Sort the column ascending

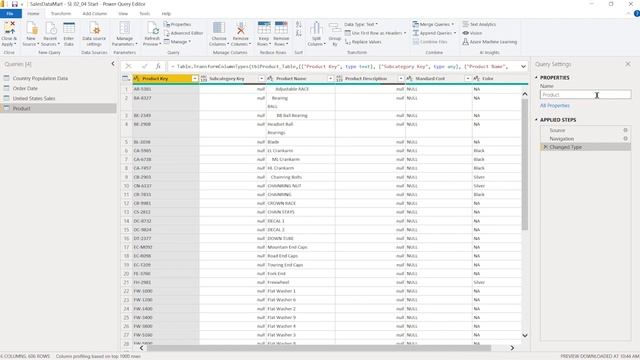tap(299, 25)
